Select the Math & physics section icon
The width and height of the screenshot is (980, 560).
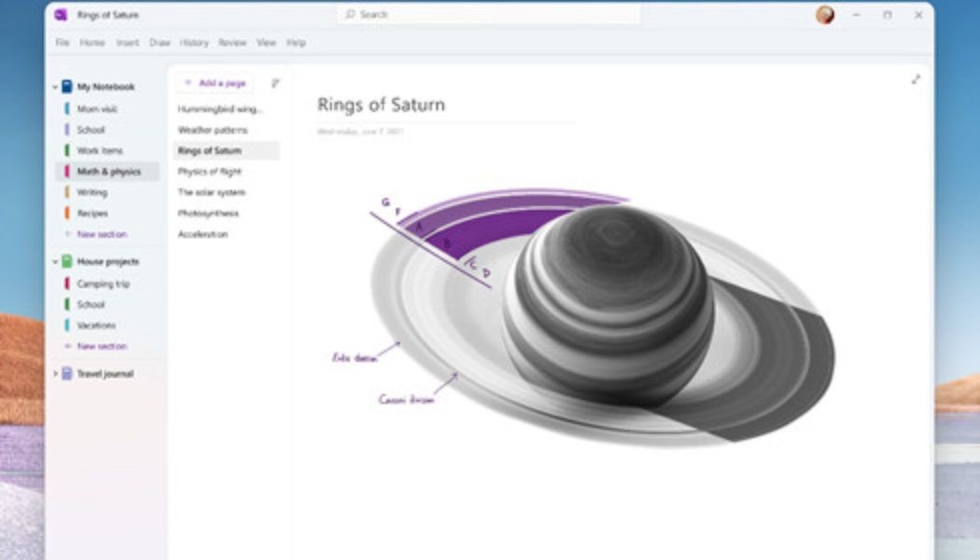[x=64, y=172]
